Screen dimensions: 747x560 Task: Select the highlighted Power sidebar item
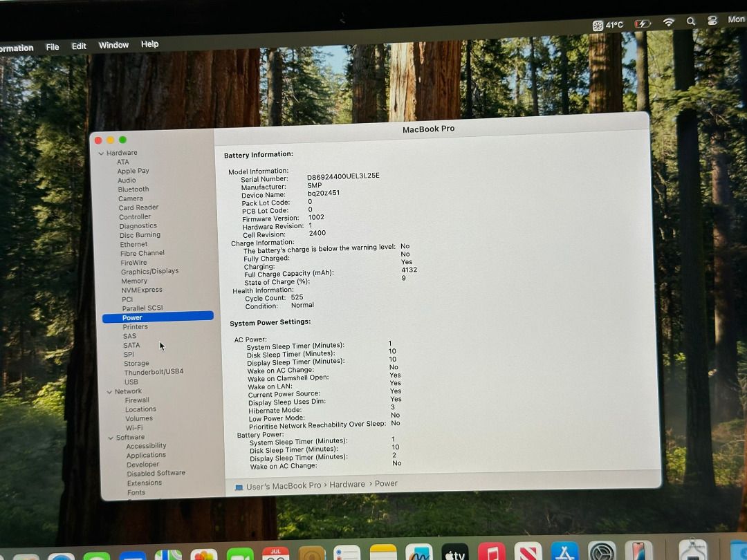158,317
